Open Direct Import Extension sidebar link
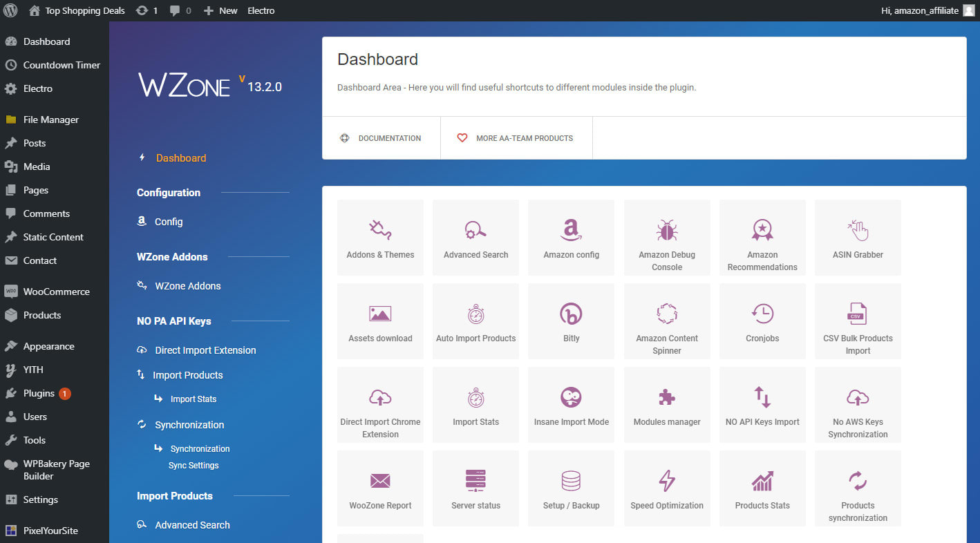Viewport: 980px width, 543px height. (205, 350)
